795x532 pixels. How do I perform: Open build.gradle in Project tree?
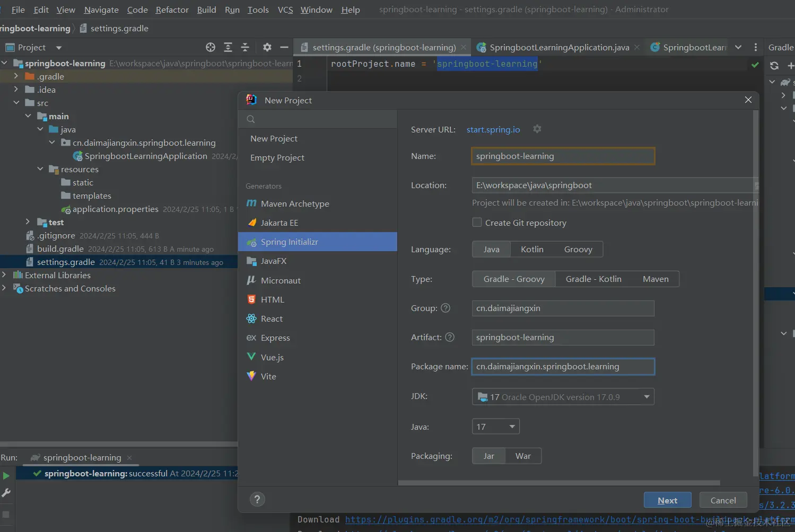tap(60, 249)
